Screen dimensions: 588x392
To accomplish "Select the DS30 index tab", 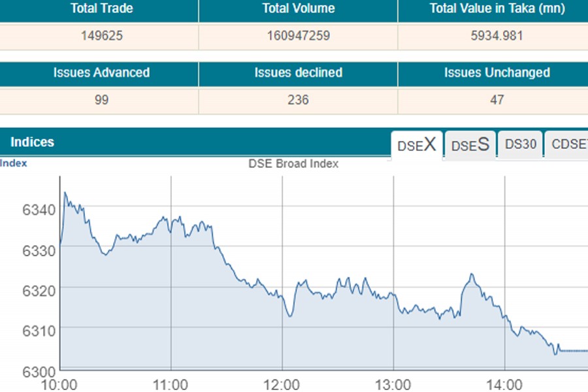I will (x=521, y=145).
